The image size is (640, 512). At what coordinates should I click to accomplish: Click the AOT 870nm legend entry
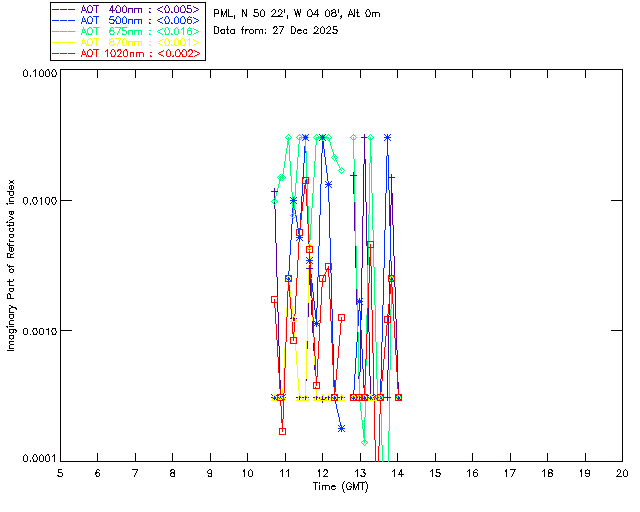tap(127, 42)
